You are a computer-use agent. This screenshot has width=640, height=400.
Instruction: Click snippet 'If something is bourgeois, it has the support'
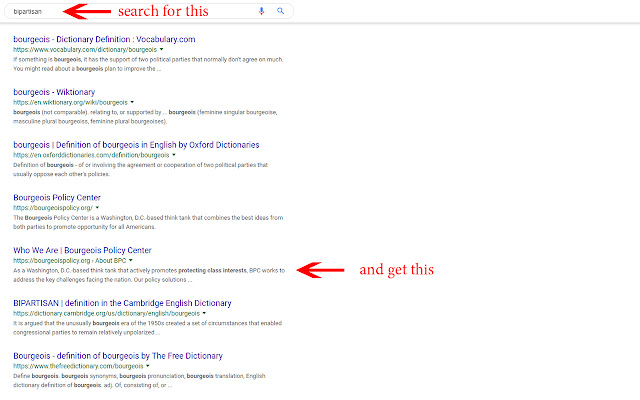[x=148, y=64]
